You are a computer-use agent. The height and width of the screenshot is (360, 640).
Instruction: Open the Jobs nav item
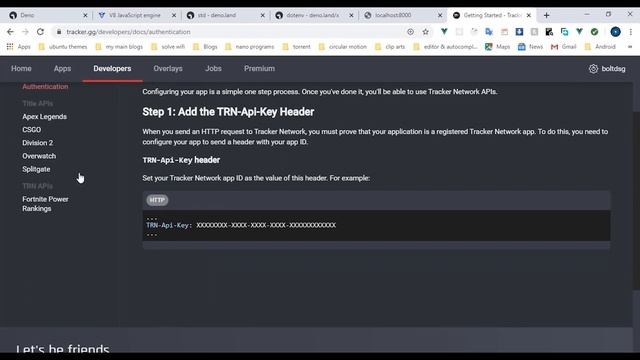tap(213, 69)
